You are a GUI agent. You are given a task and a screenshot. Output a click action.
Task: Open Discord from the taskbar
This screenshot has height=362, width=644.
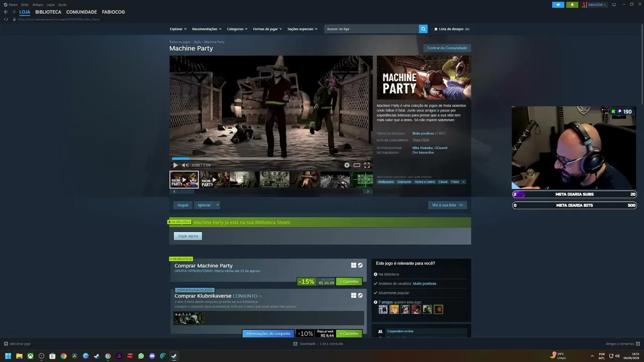152,356
